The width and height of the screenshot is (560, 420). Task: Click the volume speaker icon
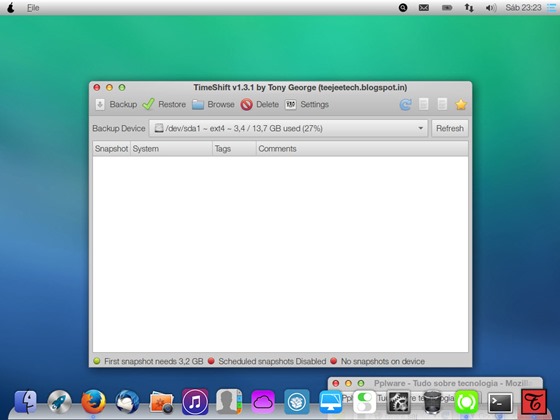click(491, 8)
